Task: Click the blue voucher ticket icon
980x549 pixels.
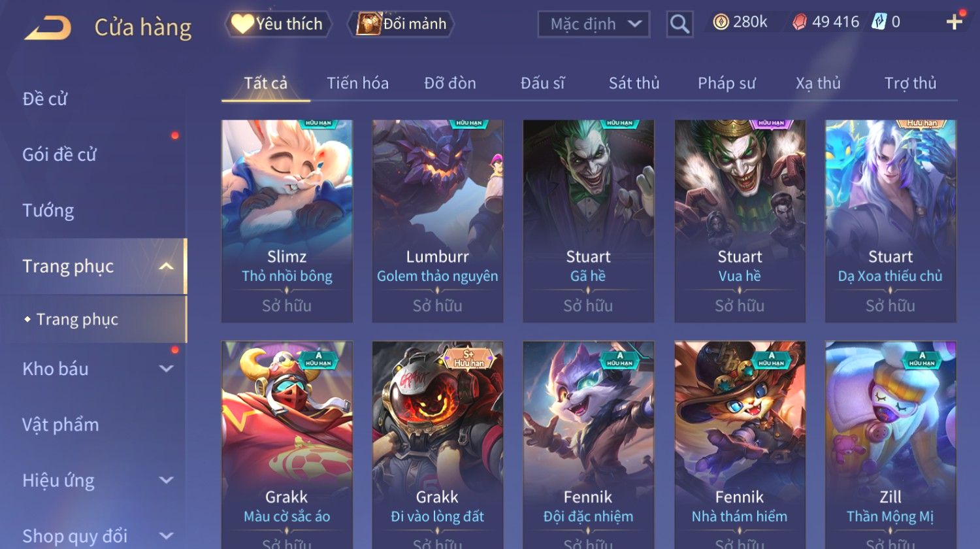Action: (x=879, y=22)
